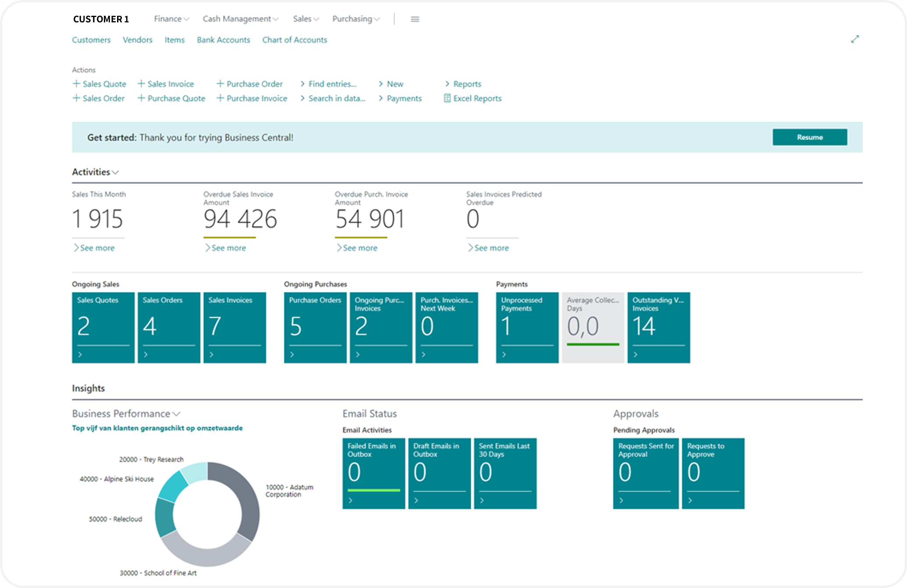This screenshot has height=588, width=907.
Task: Click the arrow on Requests to Approve tile
Action: pos(690,500)
